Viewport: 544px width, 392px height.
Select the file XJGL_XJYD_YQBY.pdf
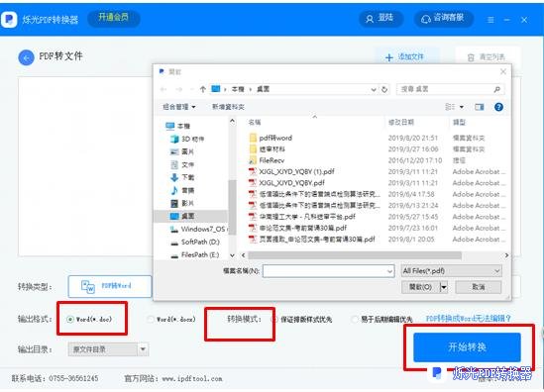(286, 183)
